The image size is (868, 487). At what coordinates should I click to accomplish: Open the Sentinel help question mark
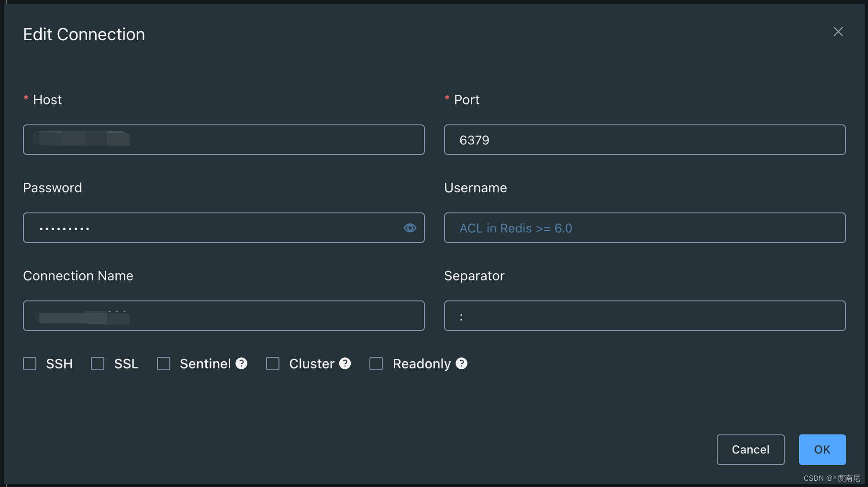click(x=242, y=364)
